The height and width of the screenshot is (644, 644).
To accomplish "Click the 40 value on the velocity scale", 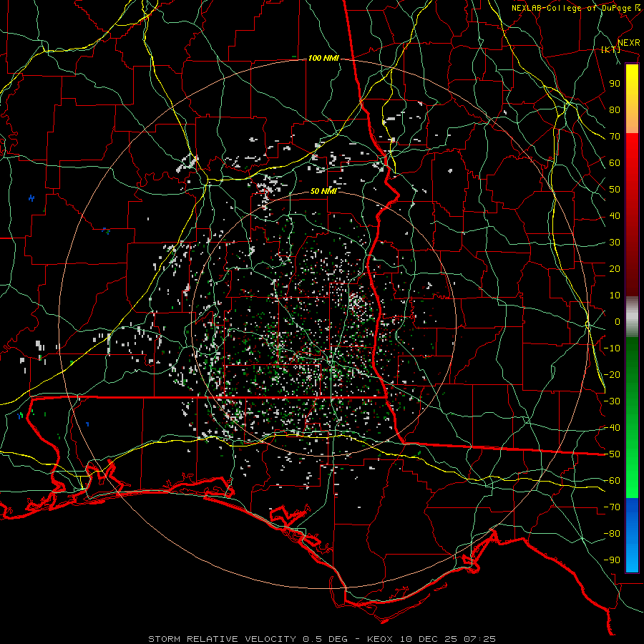I will point(615,215).
